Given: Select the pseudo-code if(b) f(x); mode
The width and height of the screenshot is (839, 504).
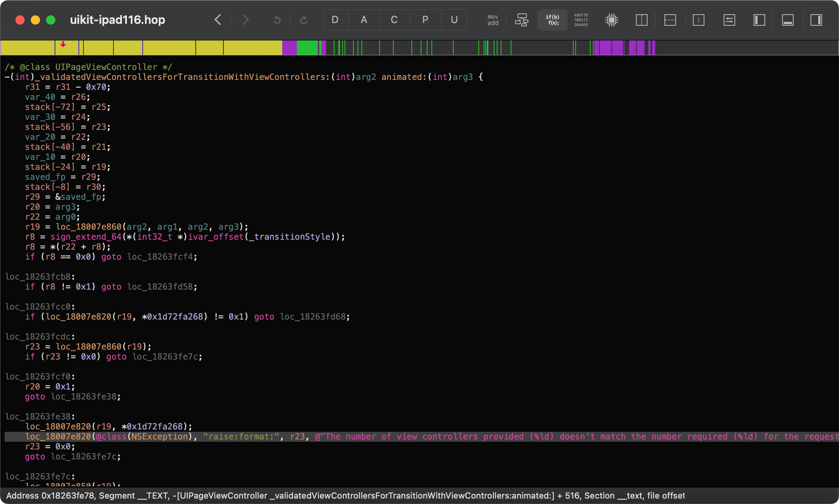Looking at the screenshot, I should [x=552, y=20].
